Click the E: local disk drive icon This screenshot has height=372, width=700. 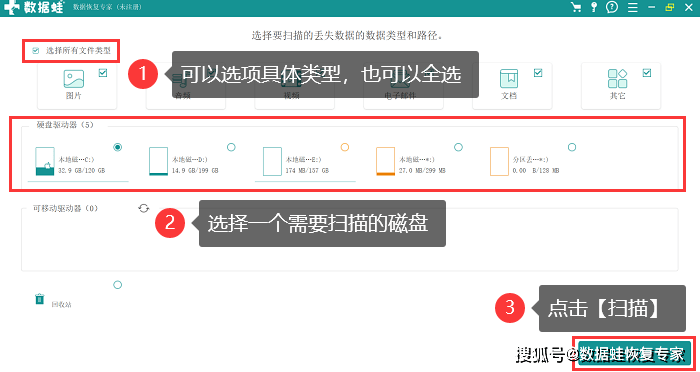pos(272,161)
